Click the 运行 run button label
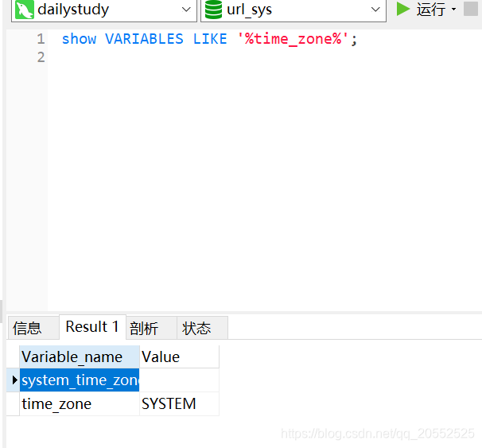The width and height of the screenshot is (482, 448). click(431, 10)
